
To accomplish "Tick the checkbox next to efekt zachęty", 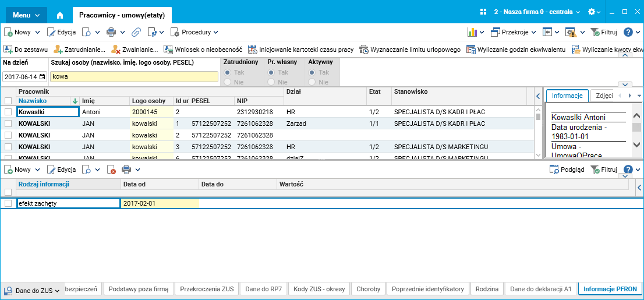I will [x=8, y=203].
